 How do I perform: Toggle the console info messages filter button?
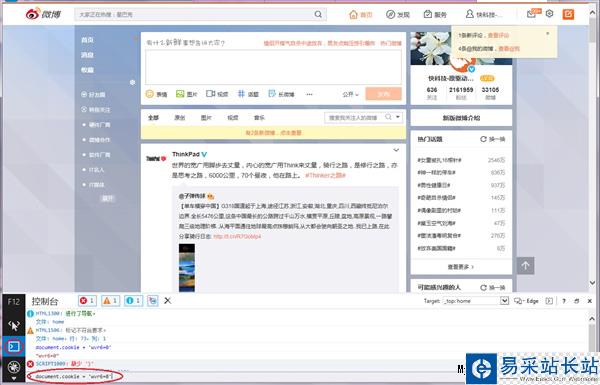[134, 301]
